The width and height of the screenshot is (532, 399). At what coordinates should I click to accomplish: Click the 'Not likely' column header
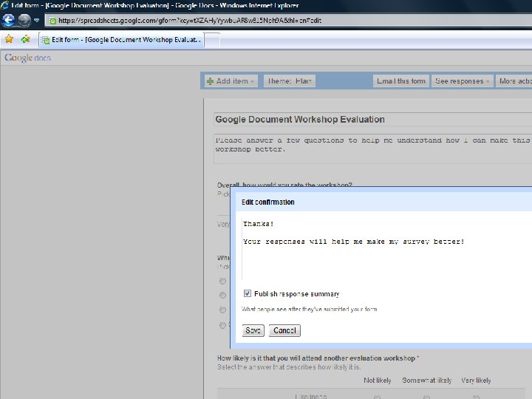[378, 381]
